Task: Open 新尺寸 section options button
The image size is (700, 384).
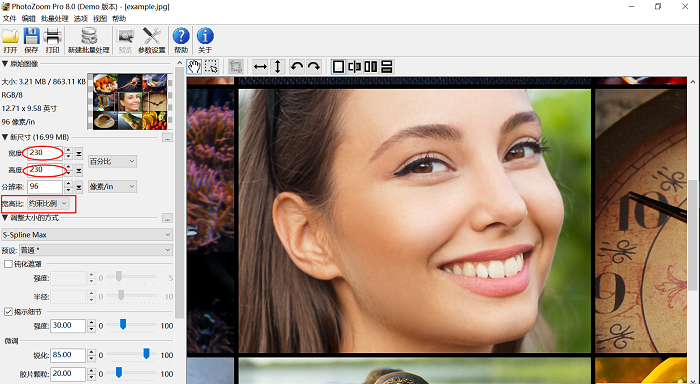Action: [167, 138]
